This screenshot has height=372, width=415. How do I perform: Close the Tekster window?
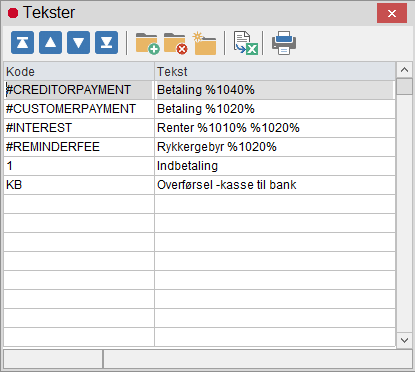[392, 13]
